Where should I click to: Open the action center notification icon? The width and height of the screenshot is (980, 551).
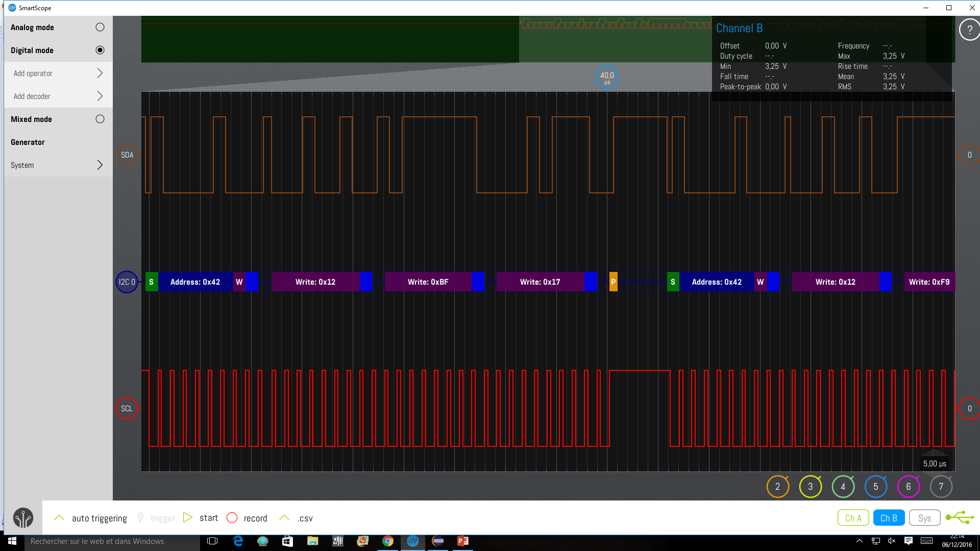tap(909, 541)
